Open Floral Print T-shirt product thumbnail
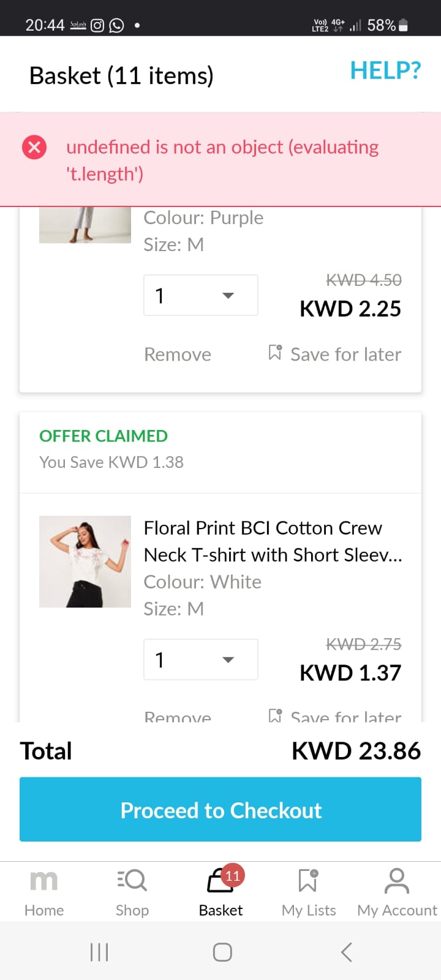Screen dimensions: 441x980 click(85, 562)
